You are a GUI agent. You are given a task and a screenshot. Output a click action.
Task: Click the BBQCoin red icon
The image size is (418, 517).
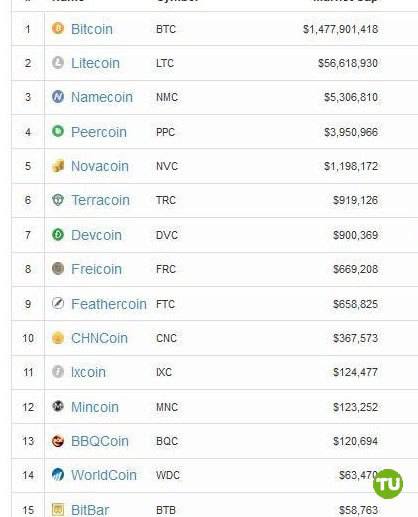(x=58, y=441)
